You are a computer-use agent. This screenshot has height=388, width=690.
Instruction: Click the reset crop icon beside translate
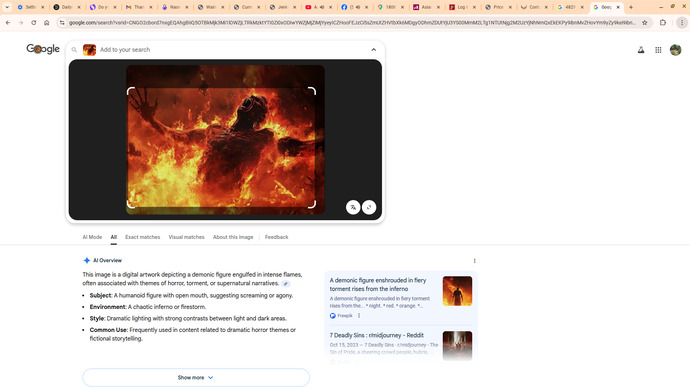[x=369, y=207]
